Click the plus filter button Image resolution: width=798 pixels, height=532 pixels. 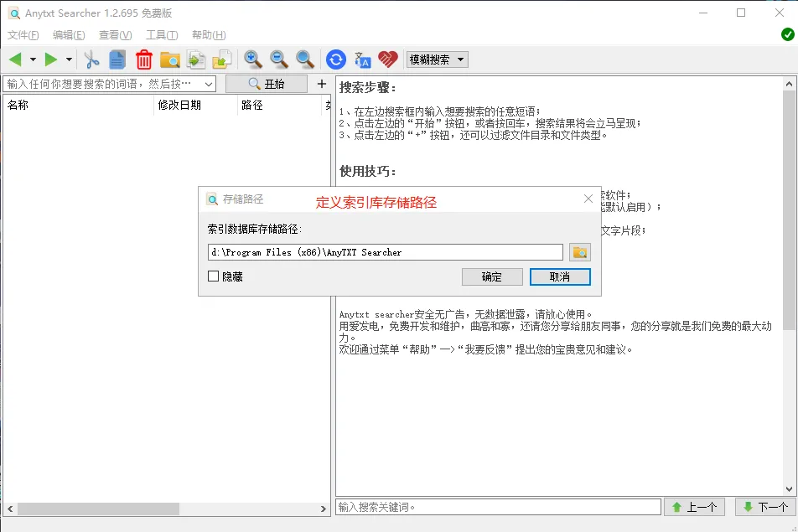point(322,84)
